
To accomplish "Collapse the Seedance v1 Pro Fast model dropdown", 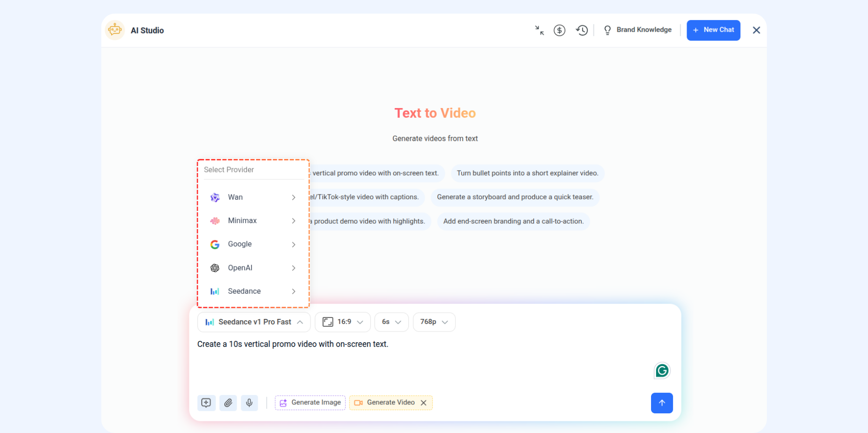I will click(254, 322).
